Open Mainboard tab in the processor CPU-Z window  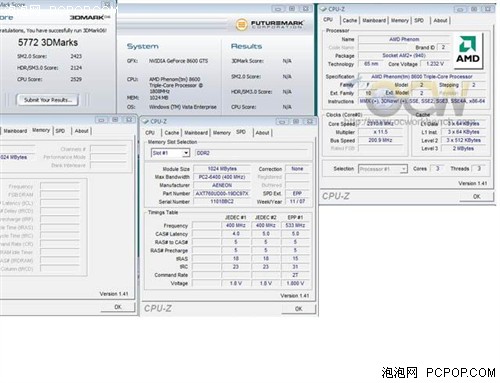click(374, 20)
